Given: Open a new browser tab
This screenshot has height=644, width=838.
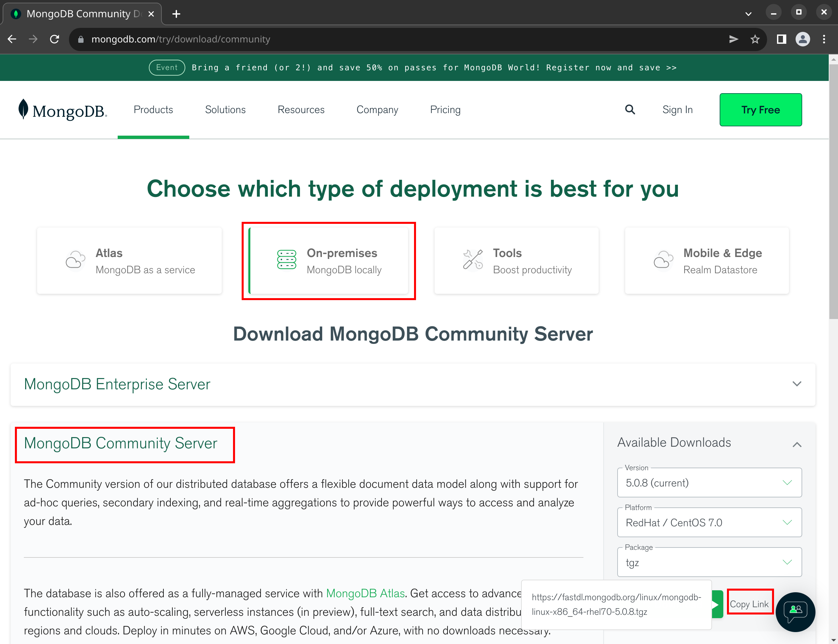Looking at the screenshot, I should 176,14.
